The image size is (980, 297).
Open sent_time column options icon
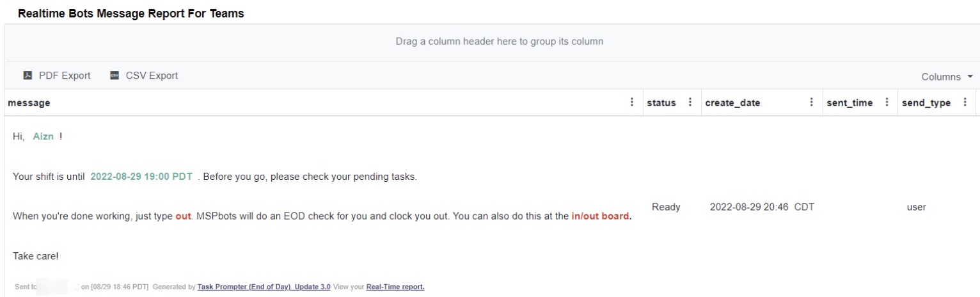pos(887,102)
